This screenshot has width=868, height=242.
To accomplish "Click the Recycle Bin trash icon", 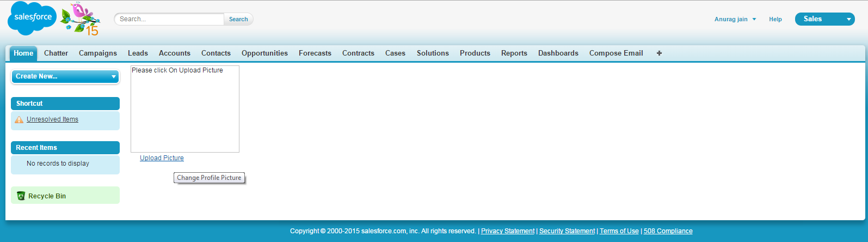I will point(21,196).
